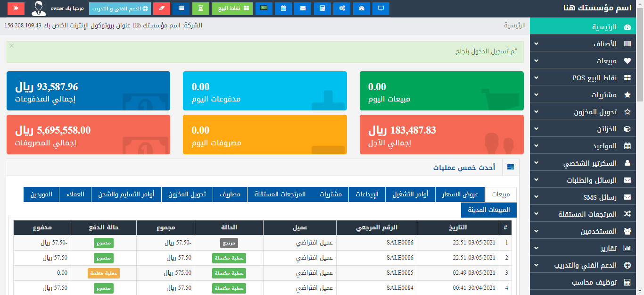Click the green نقاط البيع button

coord(232,8)
